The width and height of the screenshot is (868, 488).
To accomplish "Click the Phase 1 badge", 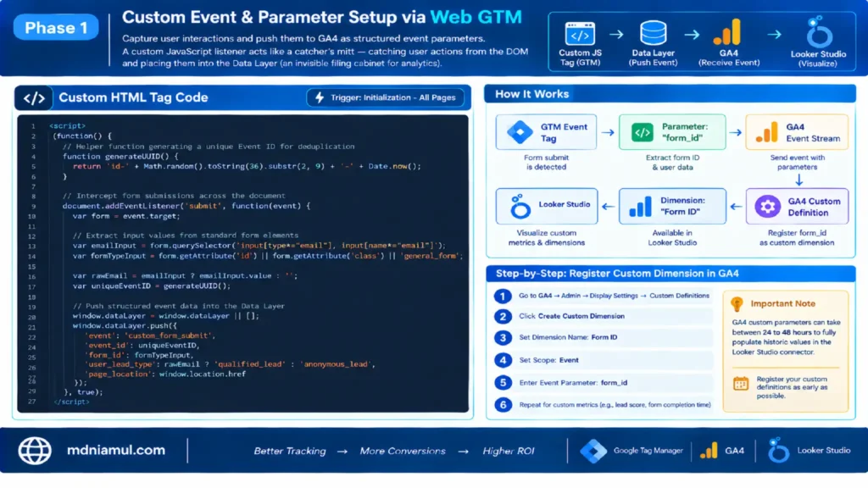I will point(56,28).
